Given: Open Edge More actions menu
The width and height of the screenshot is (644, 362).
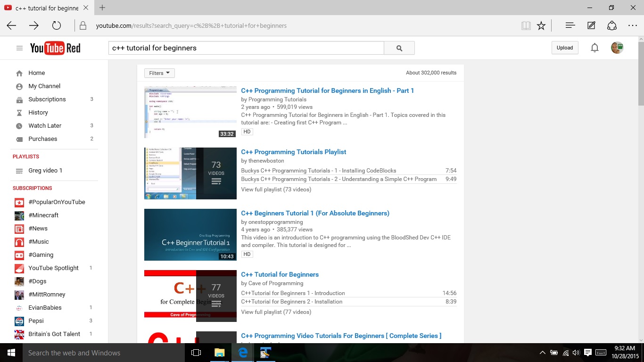Looking at the screenshot, I should (x=633, y=25).
